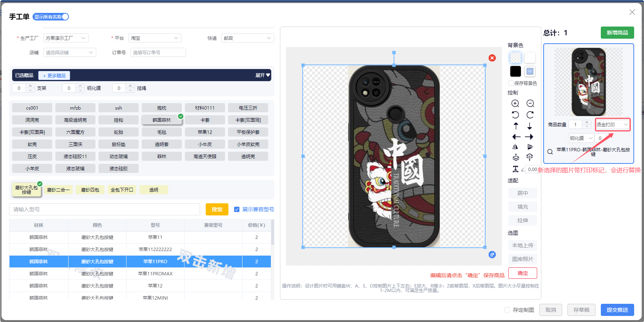Open custom background color picker dropdown
644x322 pixels.
(530, 71)
